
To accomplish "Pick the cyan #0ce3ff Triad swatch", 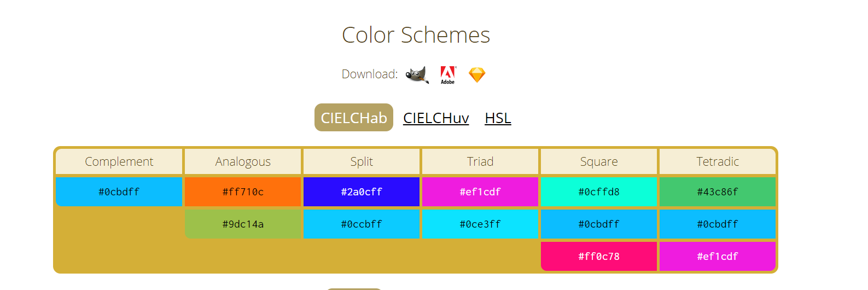I will [480, 224].
